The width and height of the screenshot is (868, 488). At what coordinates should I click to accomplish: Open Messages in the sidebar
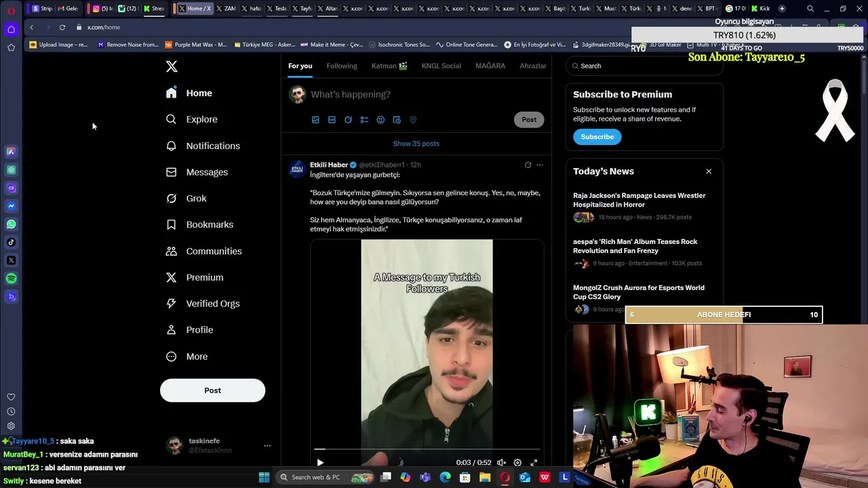point(197,172)
